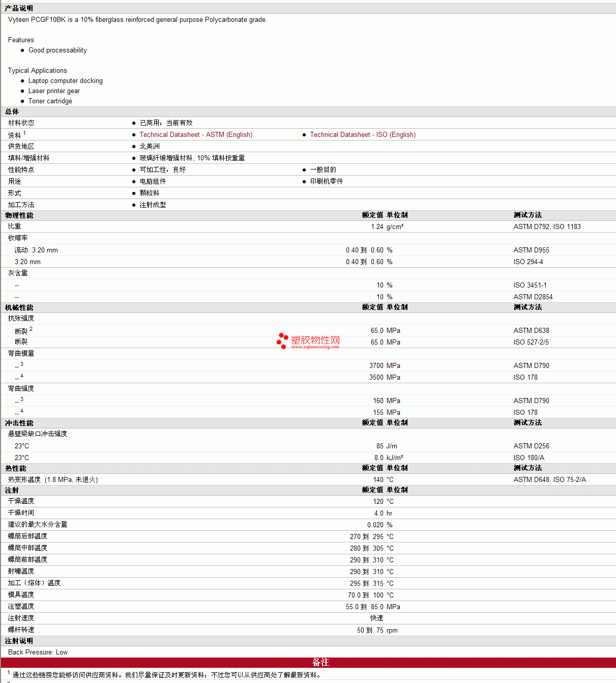Click the 射嘴温度 row label
The height and width of the screenshot is (683, 616).
(x=21, y=572)
